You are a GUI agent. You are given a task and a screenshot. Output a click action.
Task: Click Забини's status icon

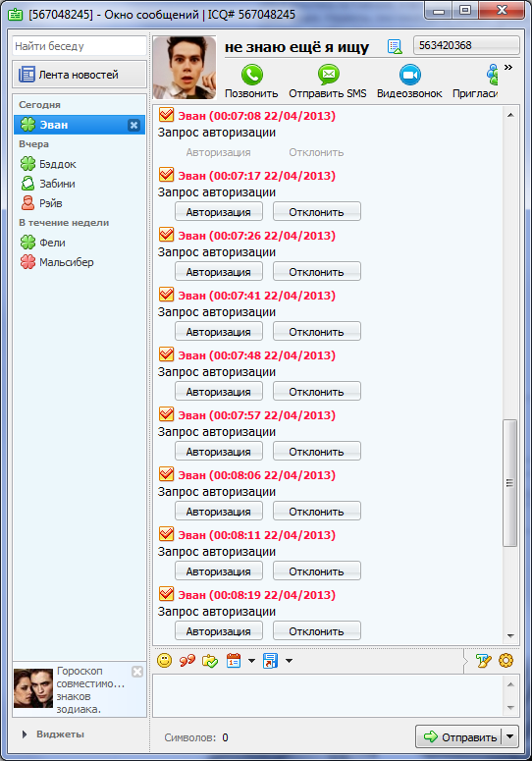(28, 184)
